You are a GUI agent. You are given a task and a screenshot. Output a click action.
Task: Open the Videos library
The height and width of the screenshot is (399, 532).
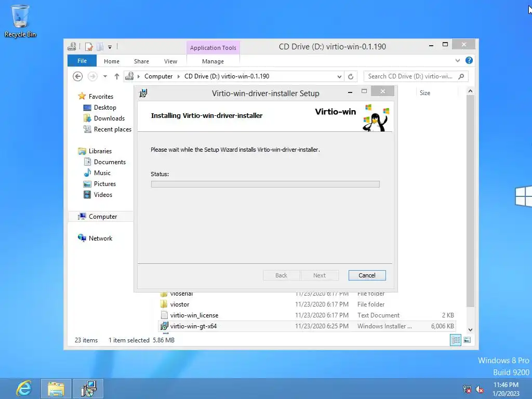coord(103,194)
